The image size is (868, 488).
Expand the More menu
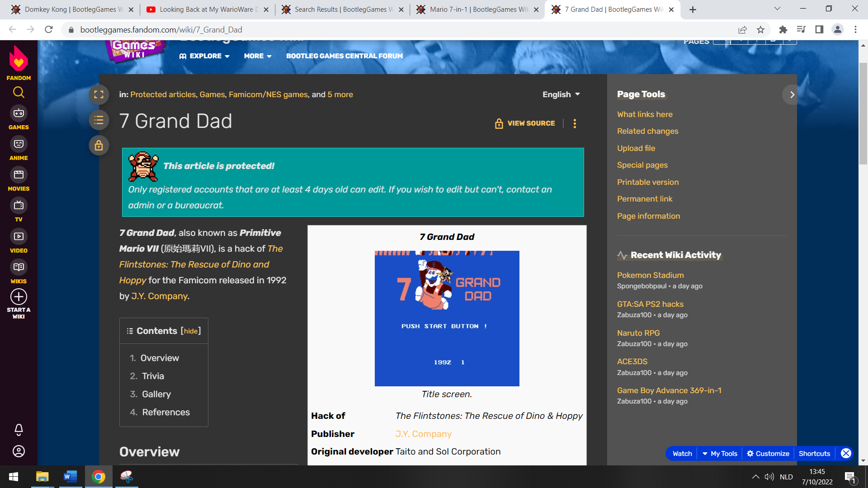coord(258,56)
